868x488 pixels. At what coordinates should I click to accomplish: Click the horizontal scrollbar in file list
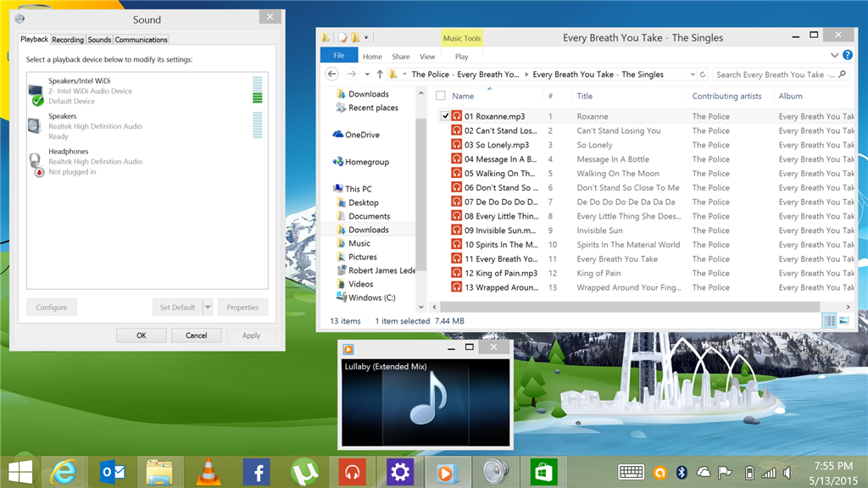[630, 307]
